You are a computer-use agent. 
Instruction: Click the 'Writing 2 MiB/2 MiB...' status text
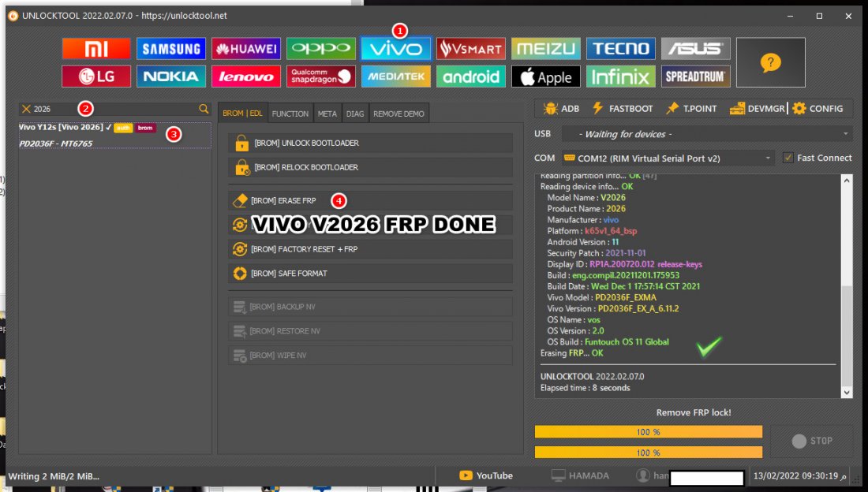(54, 476)
